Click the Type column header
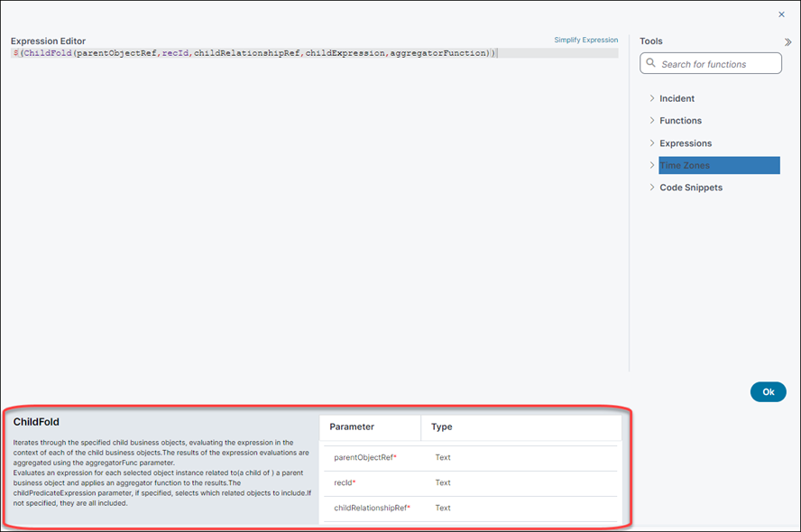801x532 pixels. (442, 427)
